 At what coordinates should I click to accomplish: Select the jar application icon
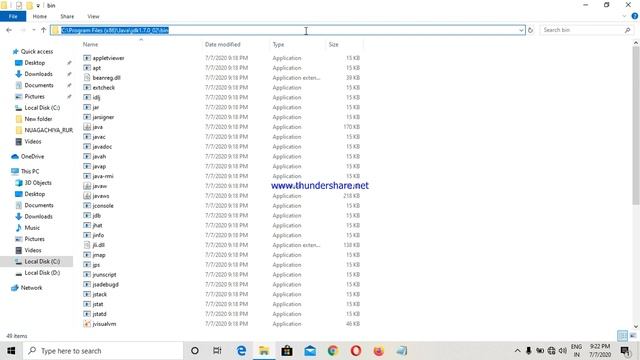coord(87,107)
